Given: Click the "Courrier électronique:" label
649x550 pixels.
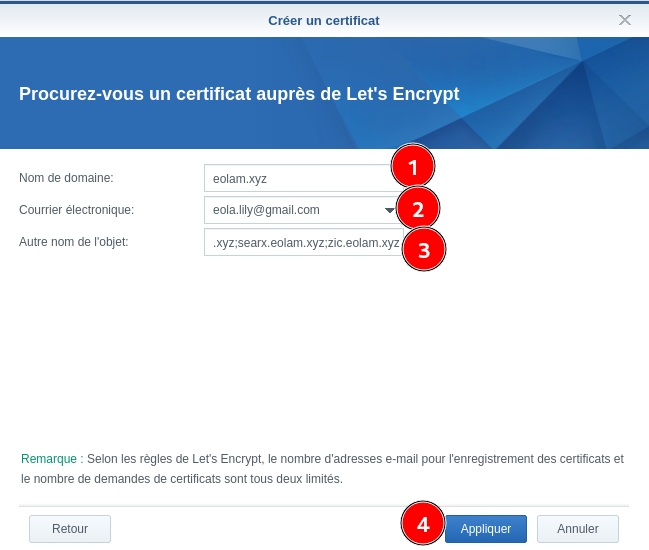Looking at the screenshot, I should (76, 210).
